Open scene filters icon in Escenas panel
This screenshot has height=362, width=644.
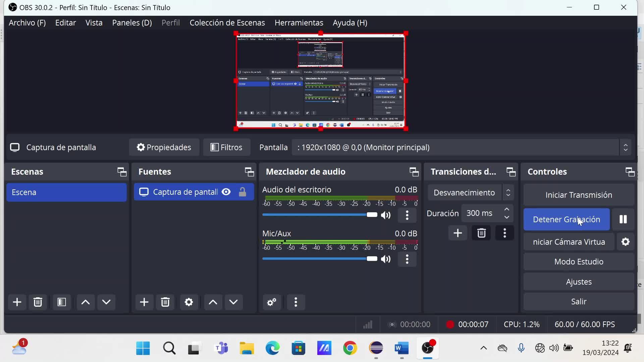61,302
